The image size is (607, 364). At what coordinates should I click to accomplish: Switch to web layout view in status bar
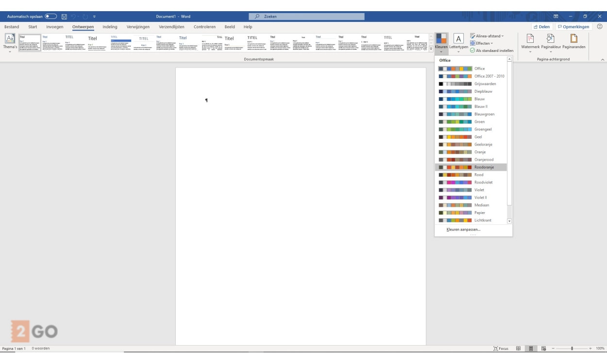coord(543,348)
